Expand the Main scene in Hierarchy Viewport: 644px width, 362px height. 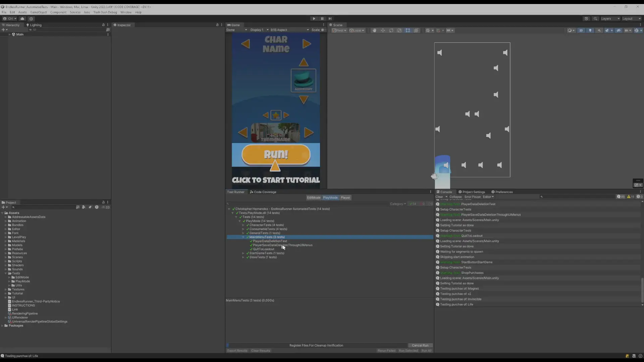click(x=10, y=35)
